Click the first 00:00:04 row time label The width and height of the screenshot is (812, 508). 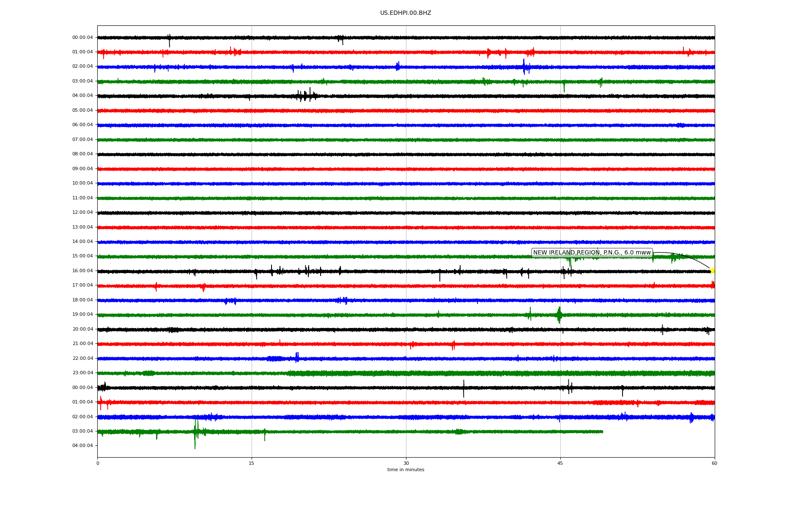coord(82,38)
